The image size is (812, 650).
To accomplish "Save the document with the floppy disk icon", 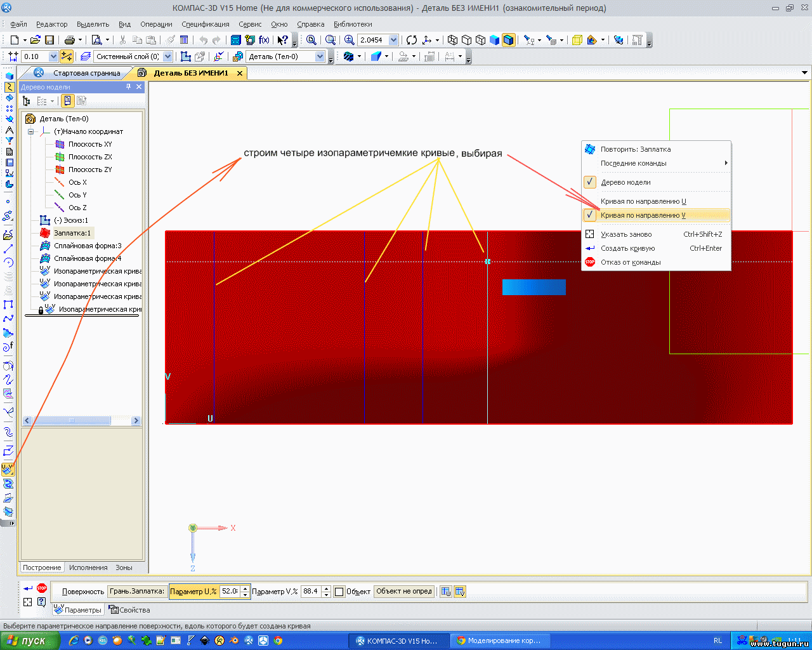I will 49,40.
